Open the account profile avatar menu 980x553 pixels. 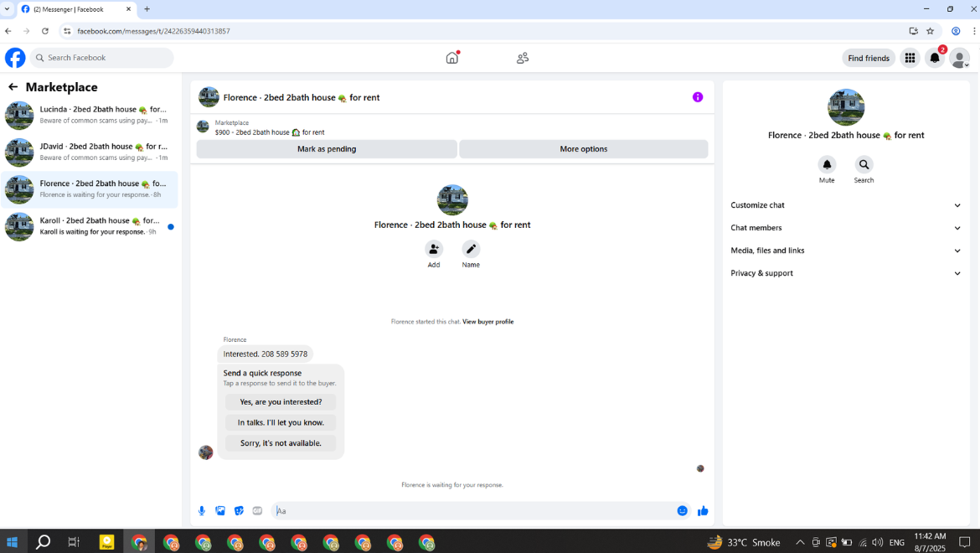[959, 58]
